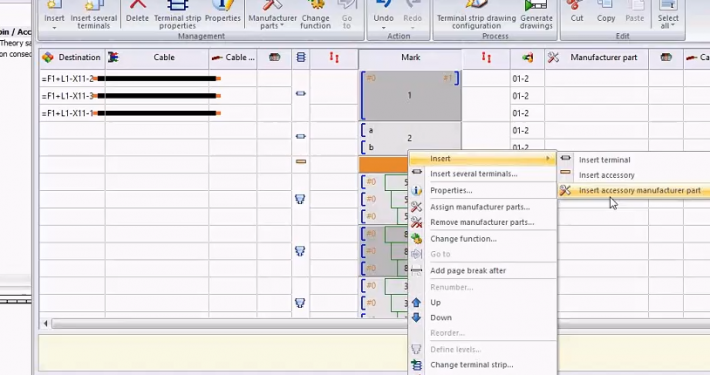Click the Destination column header
Viewport: 710px width, 375px height.
tap(72, 58)
